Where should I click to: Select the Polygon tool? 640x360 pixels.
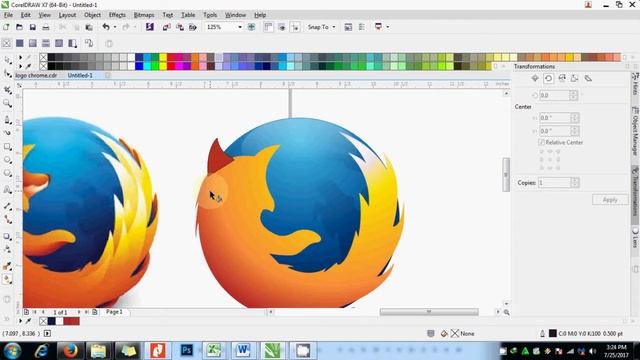coord(7,173)
